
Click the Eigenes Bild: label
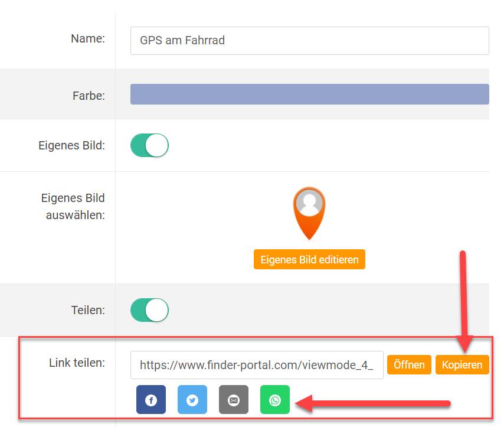[x=71, y=145]
